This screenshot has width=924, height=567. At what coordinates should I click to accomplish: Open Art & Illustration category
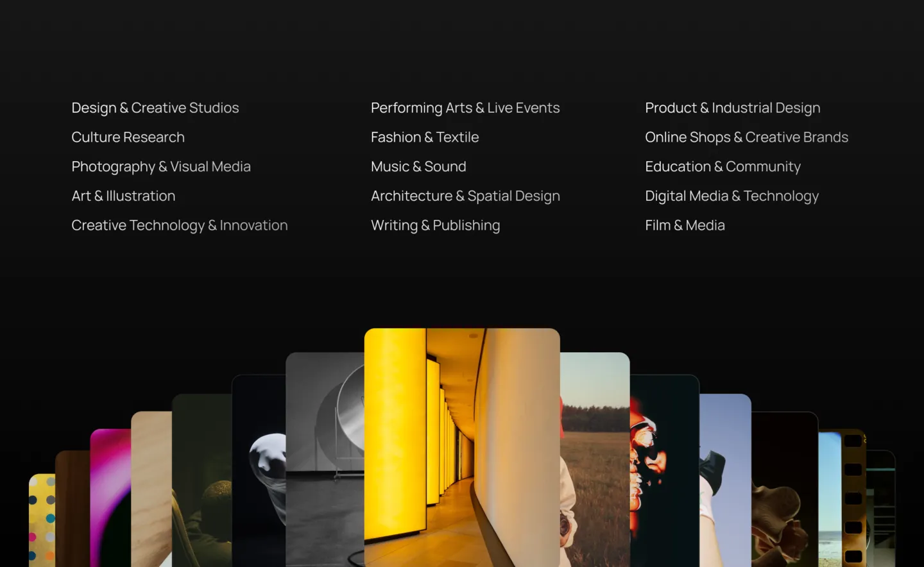[123, 196]
